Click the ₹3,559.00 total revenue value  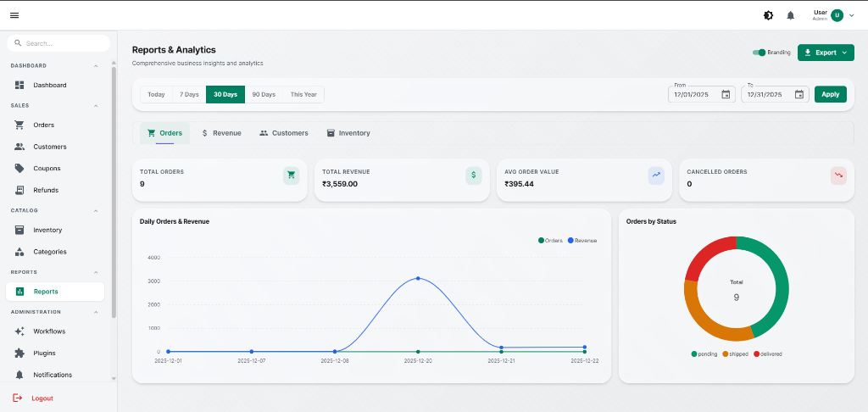point(340,184)
